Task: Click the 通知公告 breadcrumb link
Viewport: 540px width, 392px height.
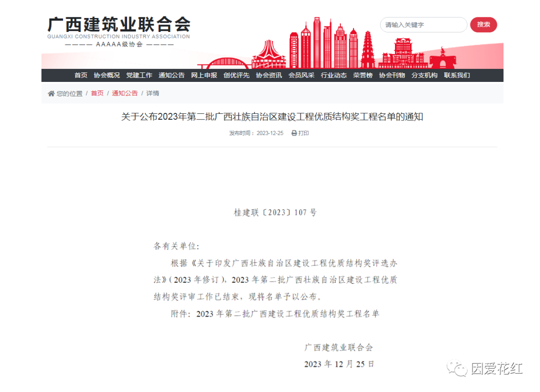Action: (x=124, y=93)
